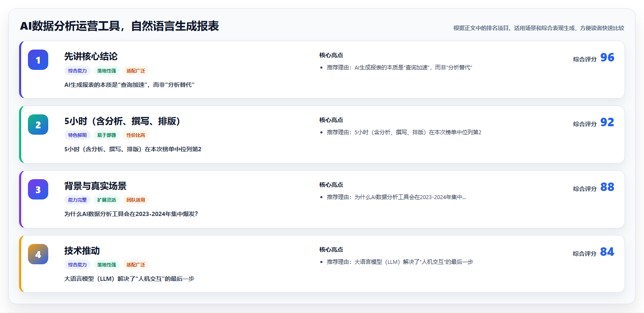
Task: Click bold description '大语言模型（LLM）解决了"人机交互"的最后一步'
Action: [129, 279]
